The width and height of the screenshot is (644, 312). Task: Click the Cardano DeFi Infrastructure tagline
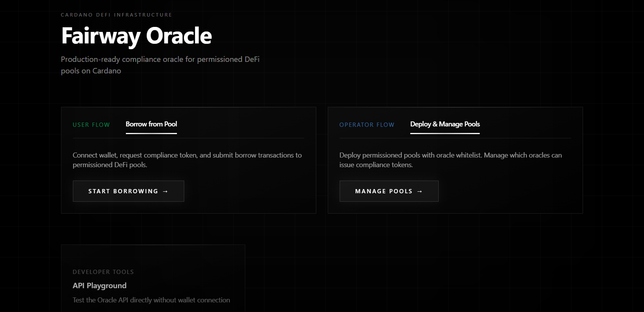pyautogui.click(x=116, y=15)
